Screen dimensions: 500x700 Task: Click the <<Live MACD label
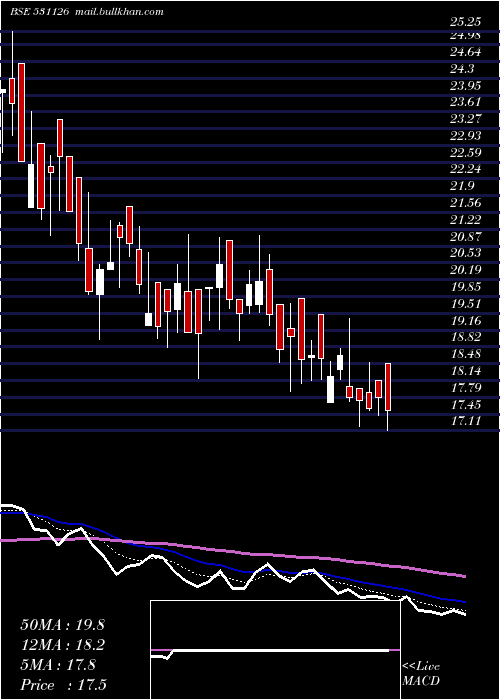(421, 674)
